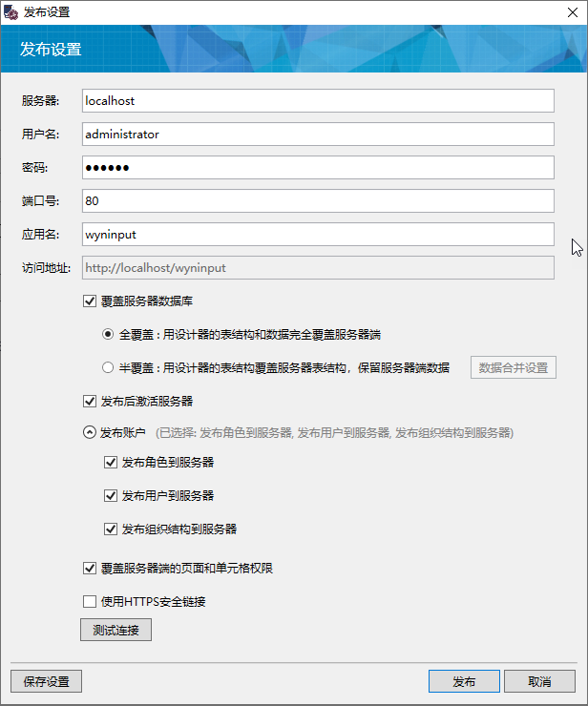Uncheck 发布组织结构到服务器 checkbox
588x706 pixels.
pos(111,529)
